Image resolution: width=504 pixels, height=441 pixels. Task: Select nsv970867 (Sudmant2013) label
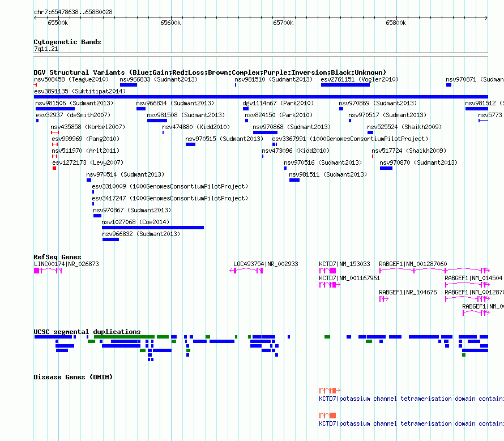click(x=132, y=210)
